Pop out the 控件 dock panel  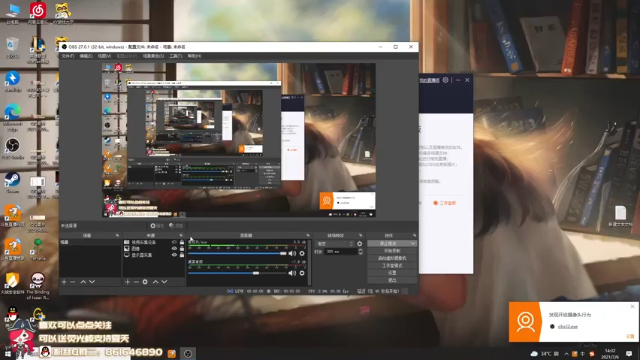tap(414, 236)
